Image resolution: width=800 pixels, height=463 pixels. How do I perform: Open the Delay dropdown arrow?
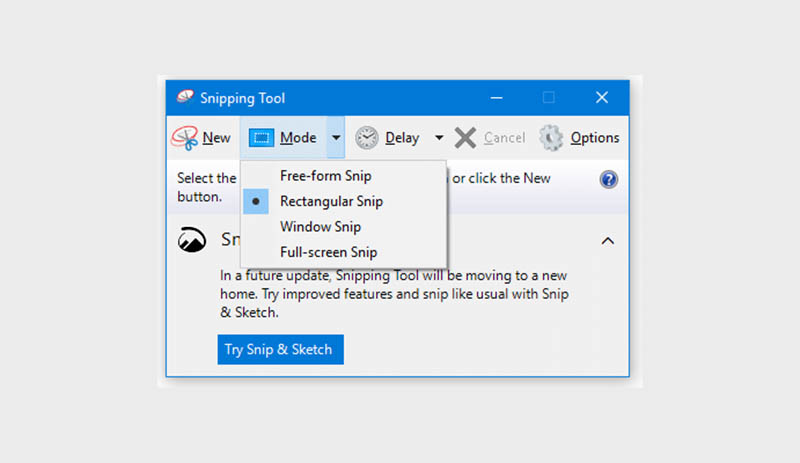pos(439,138)
